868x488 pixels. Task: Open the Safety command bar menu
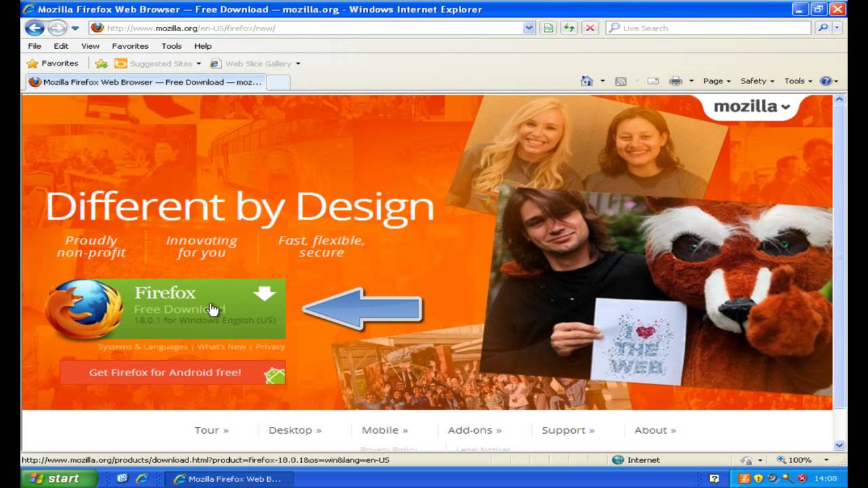click(x=757, y=81)
